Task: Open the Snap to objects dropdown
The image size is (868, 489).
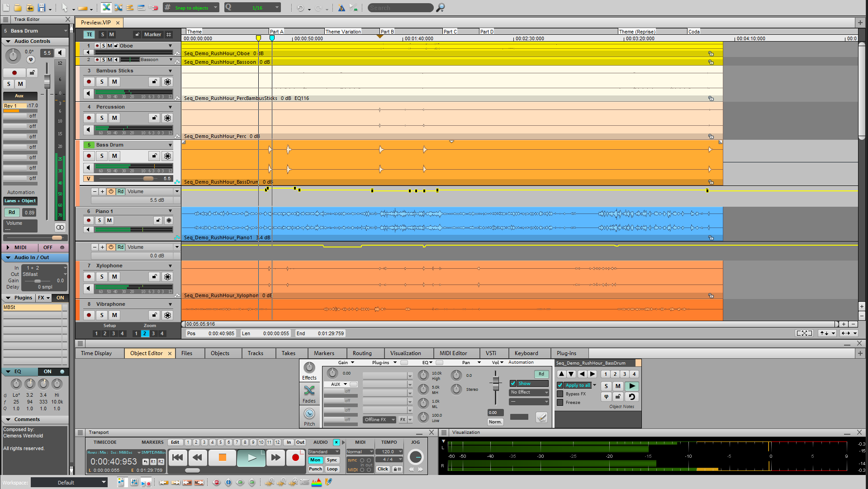Action: (x=191, y=8)
